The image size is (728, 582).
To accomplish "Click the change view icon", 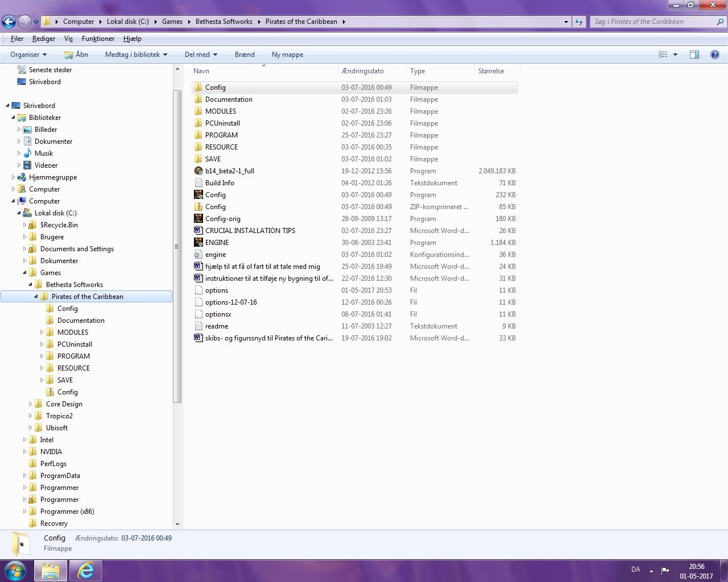I will tap(663, 55).
